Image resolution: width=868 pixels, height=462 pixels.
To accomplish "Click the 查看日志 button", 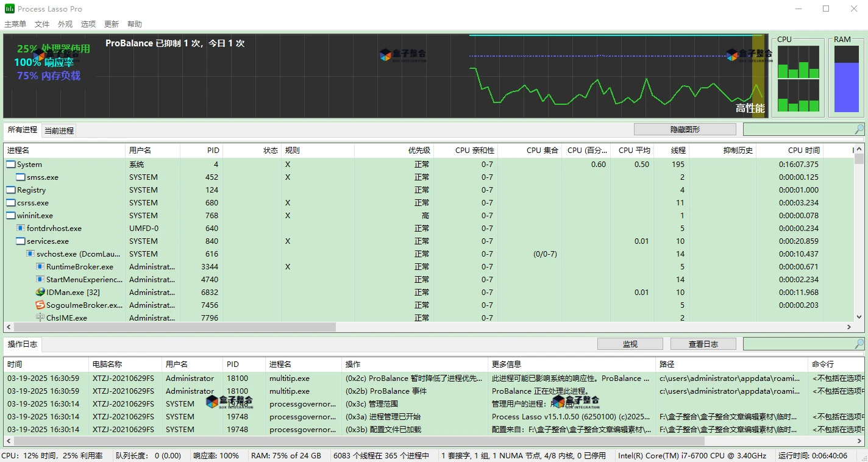I will (703, 344).
